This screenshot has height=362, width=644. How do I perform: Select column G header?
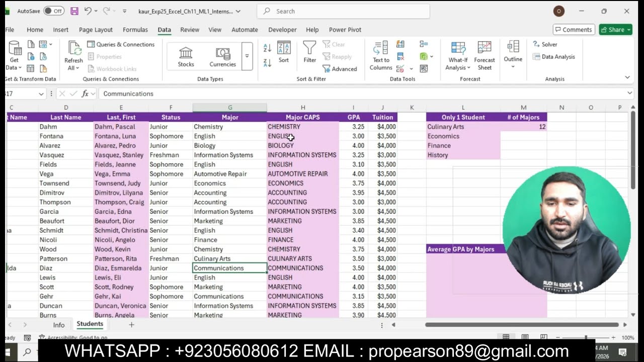tap(229, 108)
